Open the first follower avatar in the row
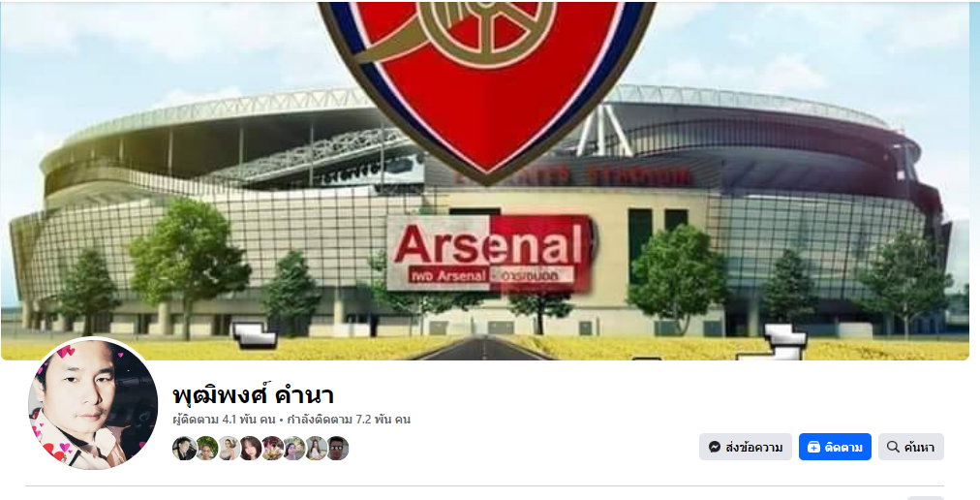 coord(184,448)
